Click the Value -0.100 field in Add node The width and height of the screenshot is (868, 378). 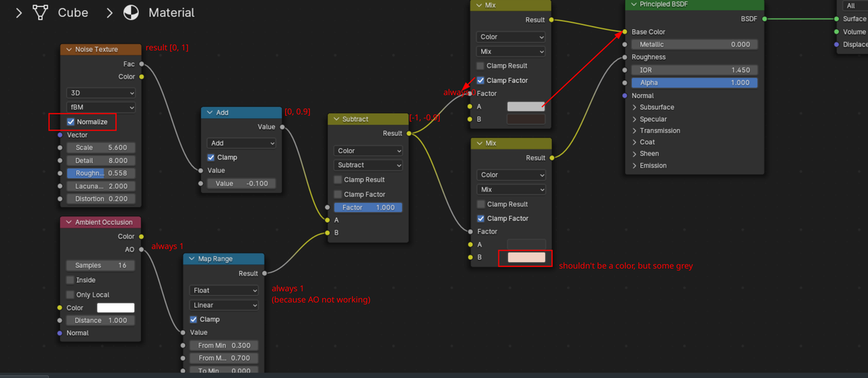(x=241, y=183)
